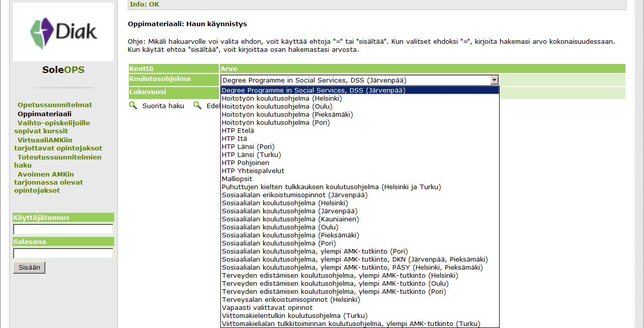The height and width of the screenshot is (328, 644).
Task: Click the Lukuvuosi field label
Action: click(x=148, y=92)
